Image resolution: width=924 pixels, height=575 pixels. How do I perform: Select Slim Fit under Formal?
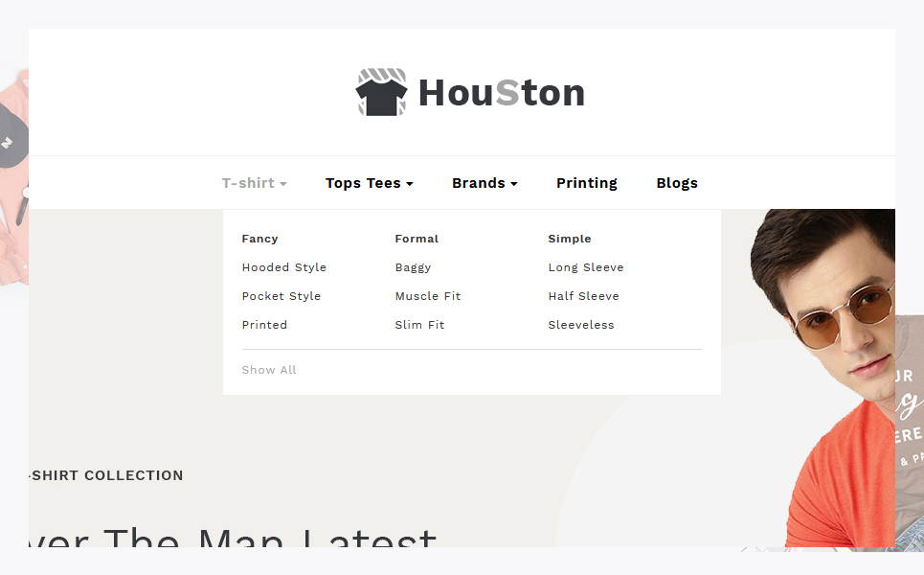pyautogui.click(x=419, y=325)
